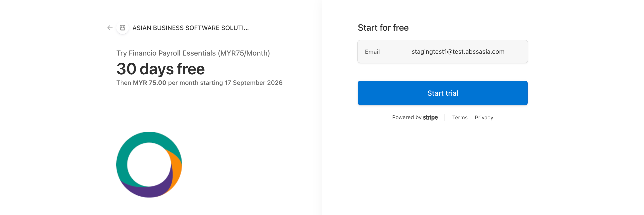644x215 pixels.
Task: Click the Start trial button
Action: pos(443,93)
